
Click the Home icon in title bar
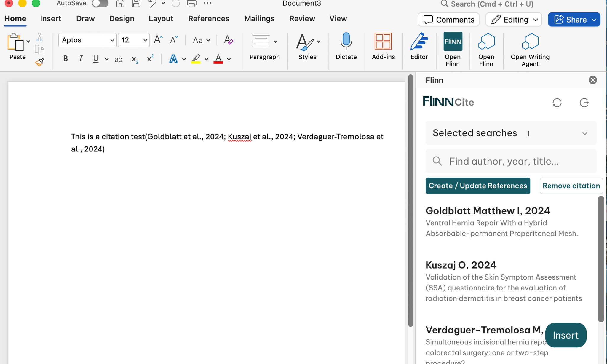coord(120,4)
